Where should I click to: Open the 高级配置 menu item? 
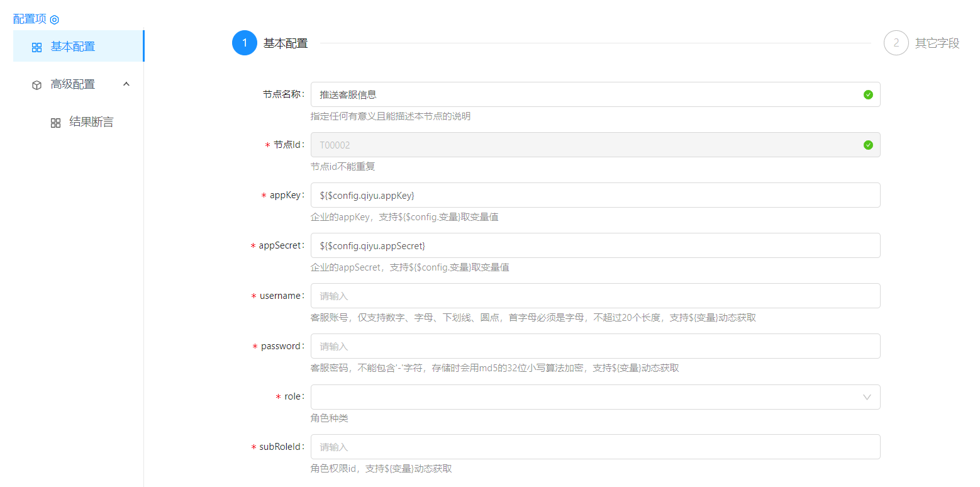point(73,84)
